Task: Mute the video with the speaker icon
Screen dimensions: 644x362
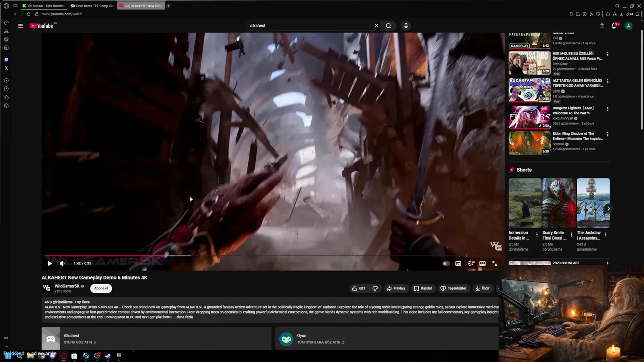Action: pyautogui.click(x=62, y=263)
